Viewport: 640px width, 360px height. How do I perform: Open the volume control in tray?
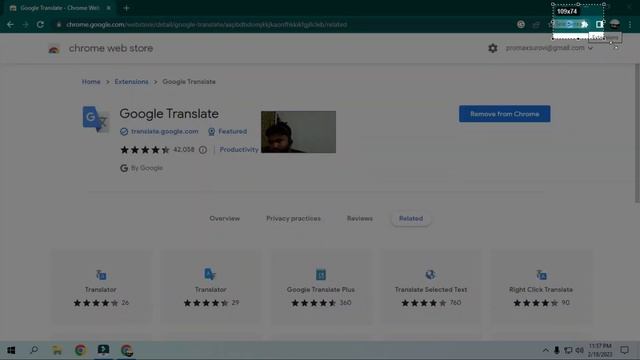[x=580, y=350]
